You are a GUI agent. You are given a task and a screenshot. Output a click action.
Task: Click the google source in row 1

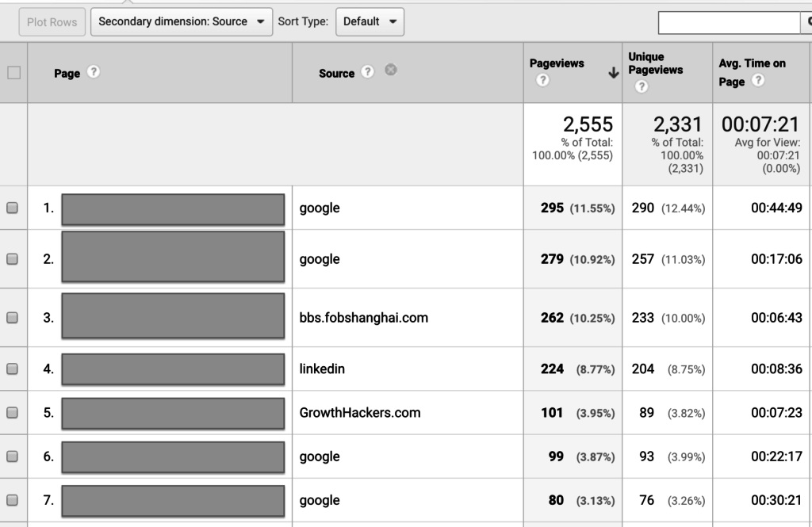point(320,208)
